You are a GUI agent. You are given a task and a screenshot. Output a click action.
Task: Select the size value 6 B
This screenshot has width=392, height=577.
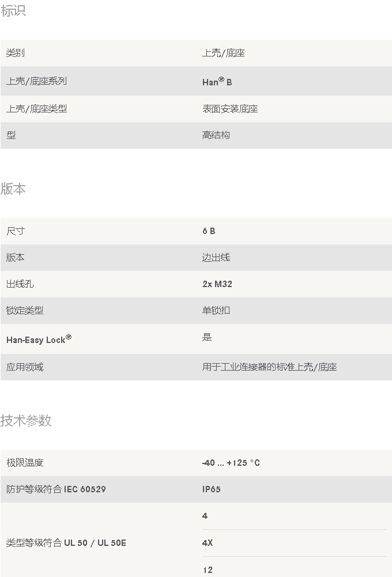click(x=209, y=231)
